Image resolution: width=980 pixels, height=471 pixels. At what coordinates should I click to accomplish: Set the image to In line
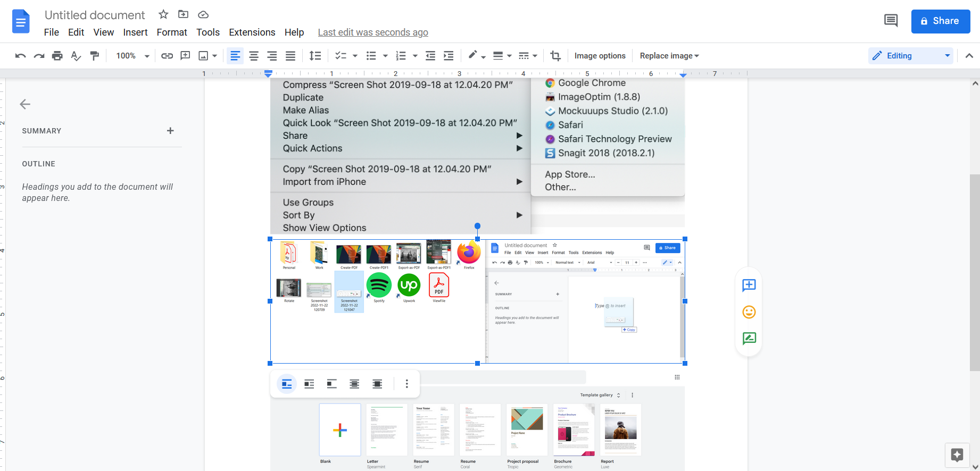click(287, 384)
